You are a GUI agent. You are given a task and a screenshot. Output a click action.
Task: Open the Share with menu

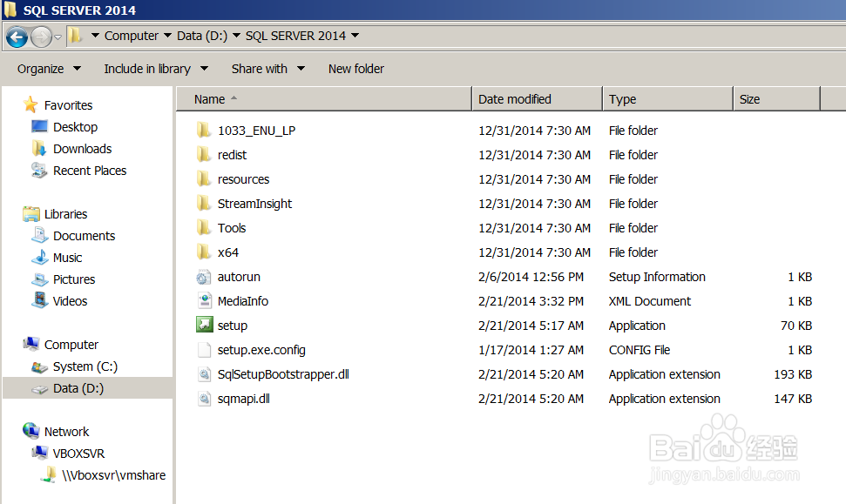coord(268,69)
